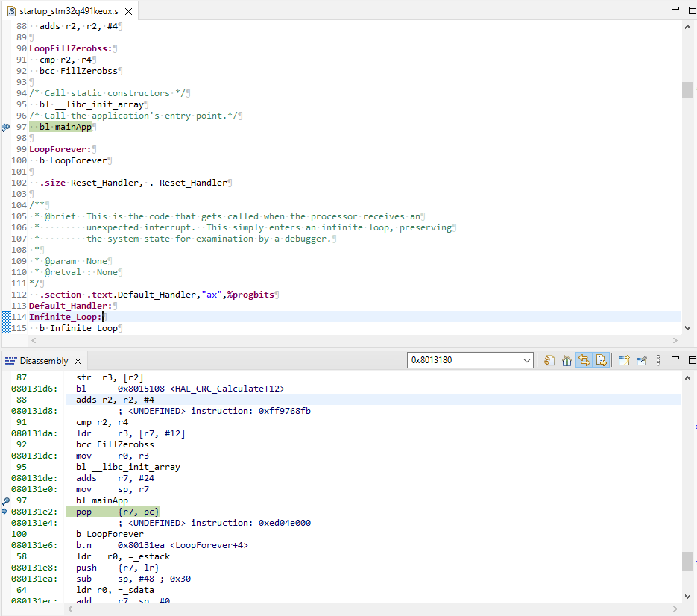Click the "Infinite_Loop:" label line 114

coord(66,317)
